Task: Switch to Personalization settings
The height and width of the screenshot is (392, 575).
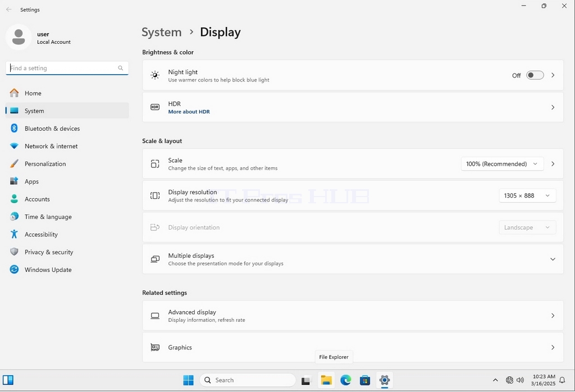Action: pos(67,163)
